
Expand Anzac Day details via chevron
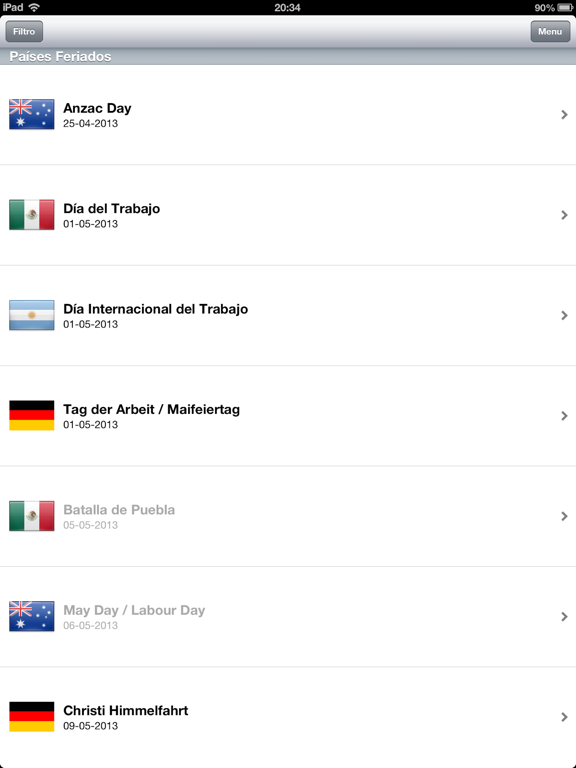point(564,115)
